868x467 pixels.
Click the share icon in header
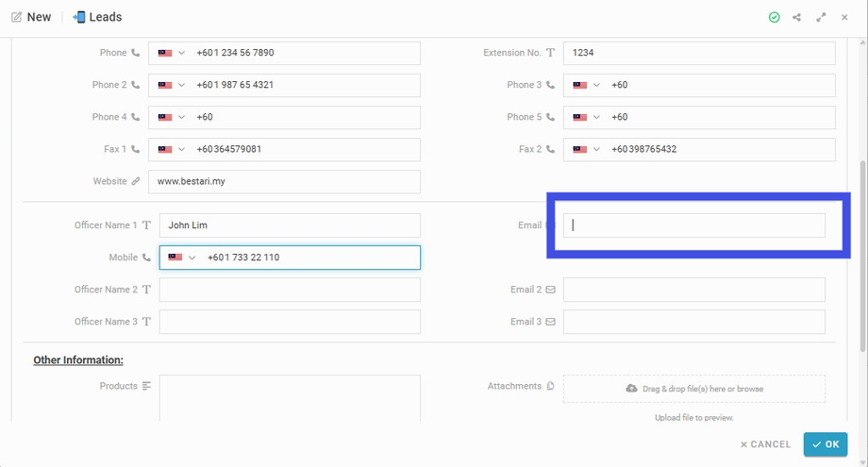click(x=797, y=17)
